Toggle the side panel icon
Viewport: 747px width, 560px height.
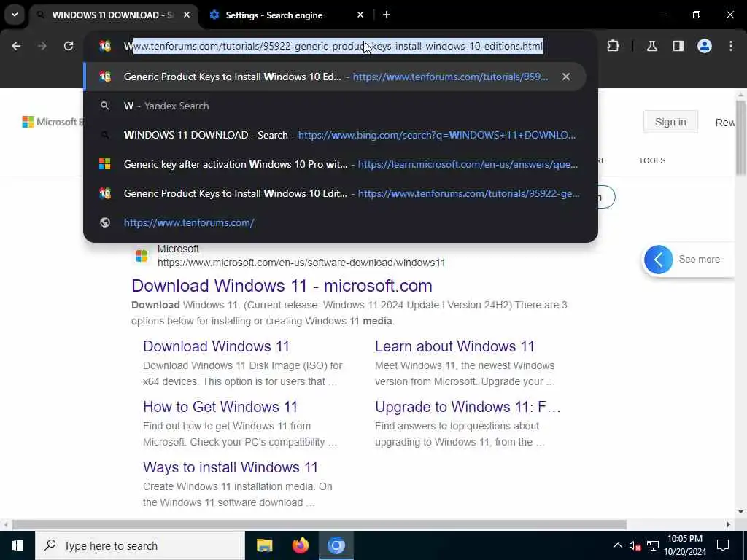click(x=678, y=46)
